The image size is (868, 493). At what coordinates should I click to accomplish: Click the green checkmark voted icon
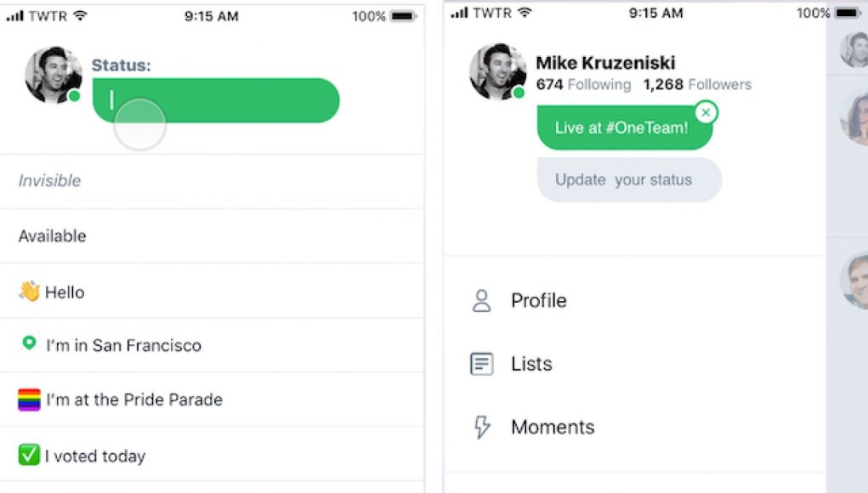29,455
